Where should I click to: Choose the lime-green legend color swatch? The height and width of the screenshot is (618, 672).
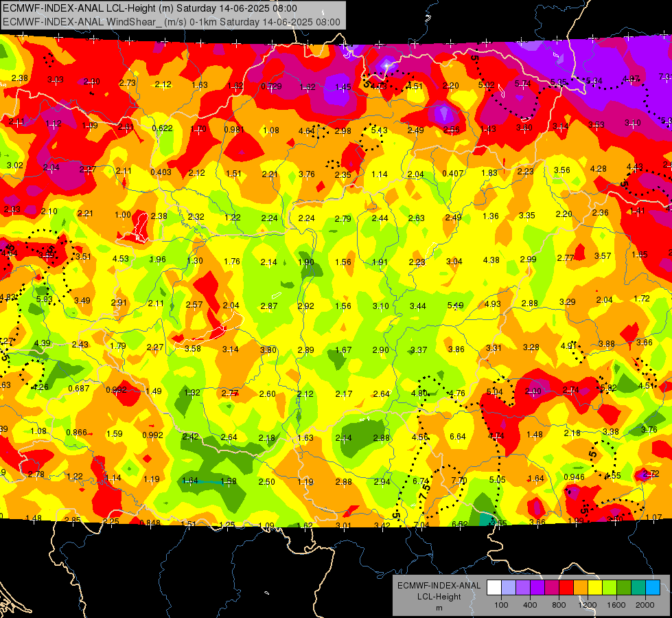point(610,588)
